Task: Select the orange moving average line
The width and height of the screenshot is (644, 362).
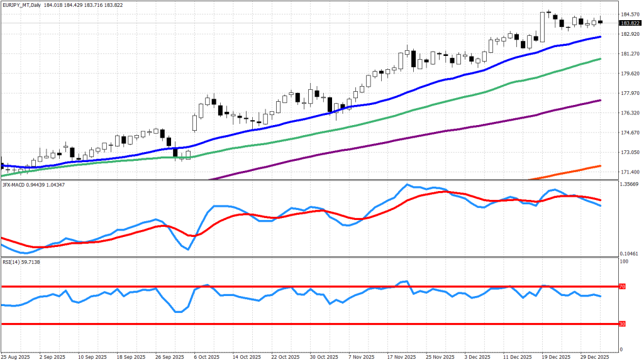Action: click(579, 170)
